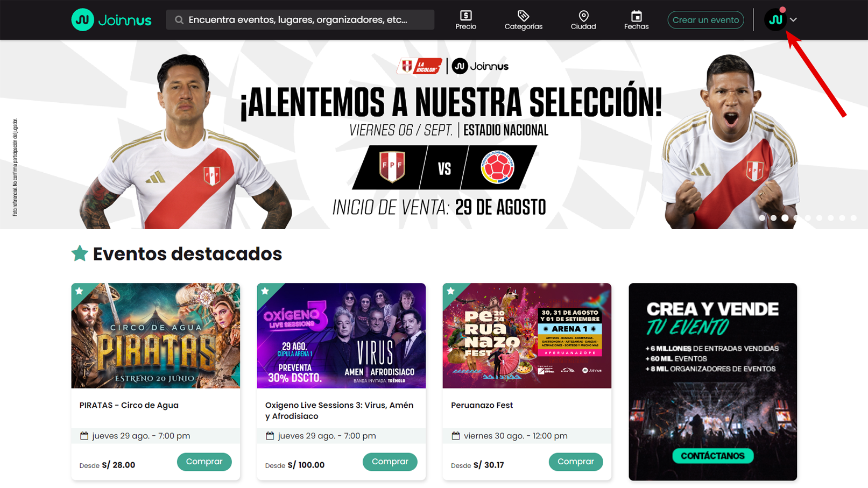The height and width of the screenshot is (488, 868).
Task: Open the Fechas calendar icon
Action: tap(636, 16)
